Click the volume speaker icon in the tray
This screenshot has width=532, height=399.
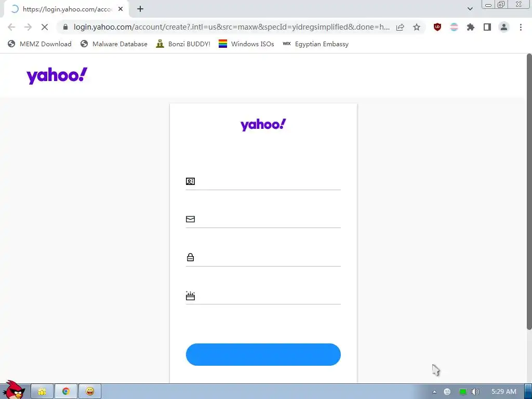click(475, 392)
